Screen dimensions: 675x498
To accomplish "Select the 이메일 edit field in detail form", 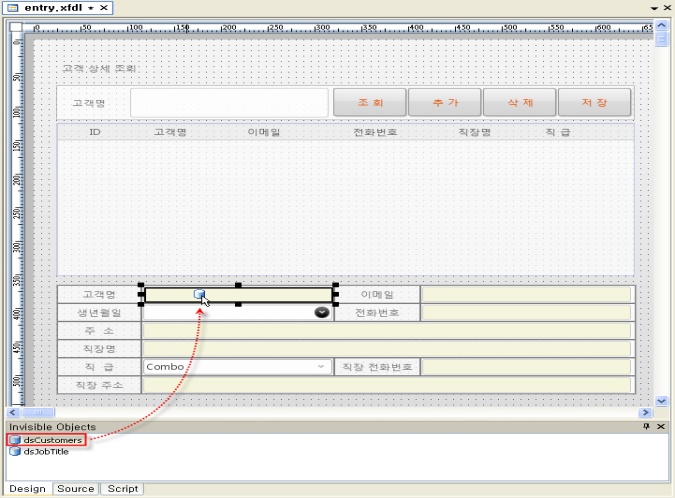I will (526, 295).
